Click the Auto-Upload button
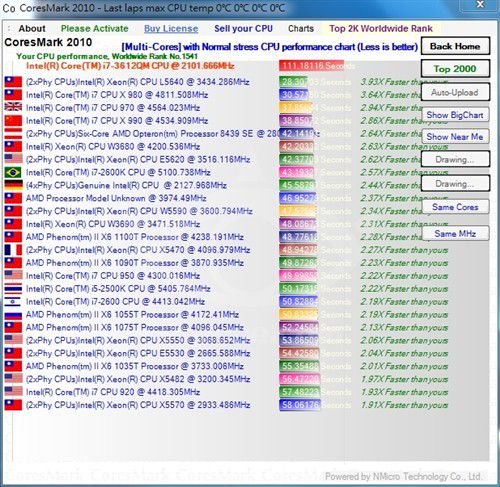The image size is (500, 487). 455,92
